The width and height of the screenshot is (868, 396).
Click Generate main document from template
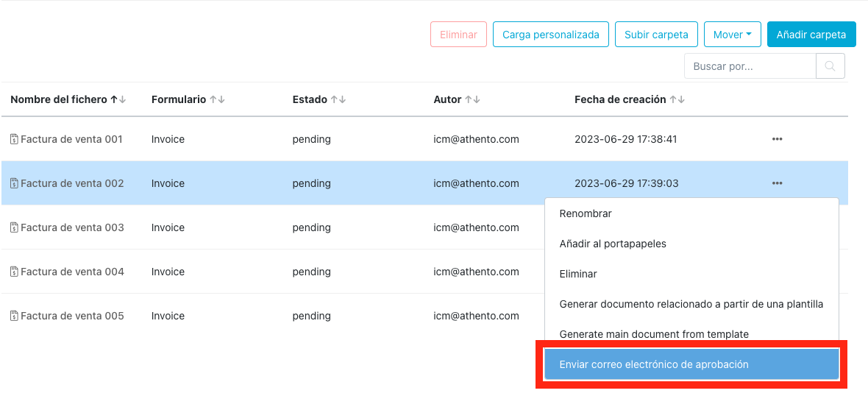(x=654, y=333)
